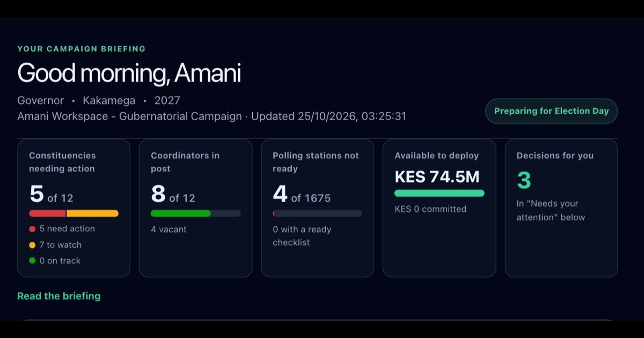This screenshot has height=338, width=644.
Task: Click the yellow segment of constituencies bar
Action: (92, 214)
